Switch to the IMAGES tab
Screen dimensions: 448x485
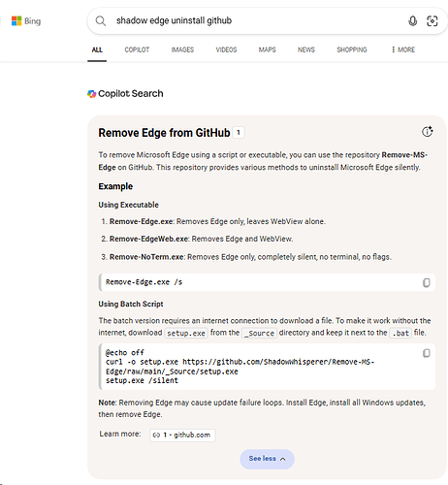(182, 49)
